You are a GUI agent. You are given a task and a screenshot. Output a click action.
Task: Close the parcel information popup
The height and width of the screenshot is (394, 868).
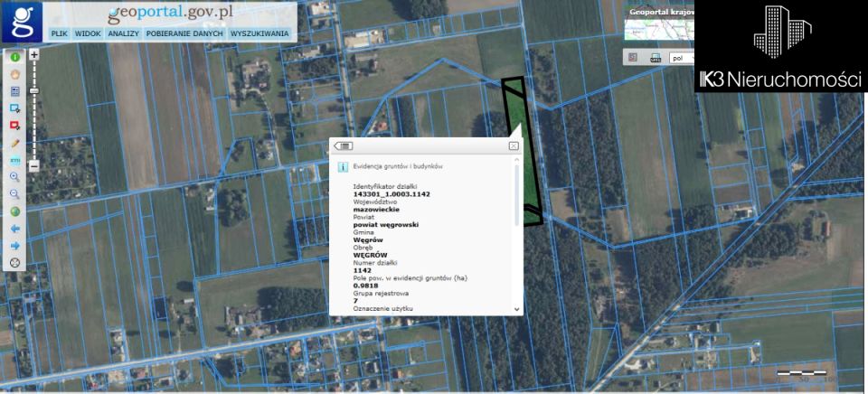coord(514,145)
